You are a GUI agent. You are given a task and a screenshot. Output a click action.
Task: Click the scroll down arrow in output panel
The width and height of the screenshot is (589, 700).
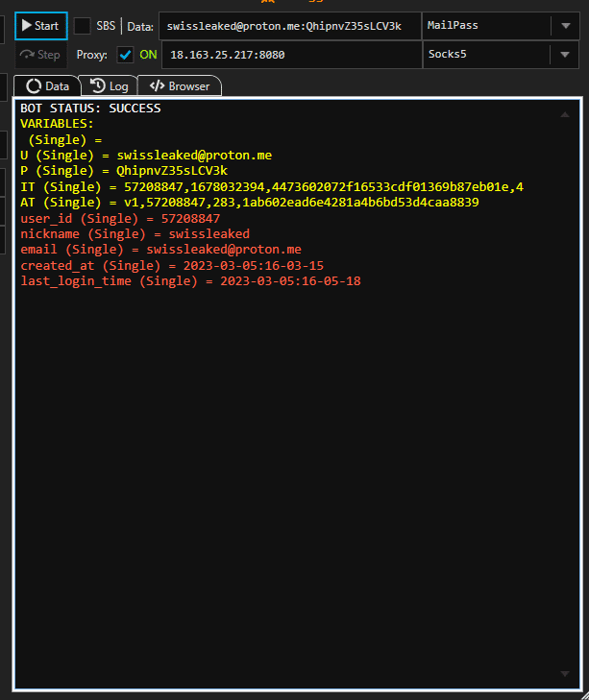point(565,674)
